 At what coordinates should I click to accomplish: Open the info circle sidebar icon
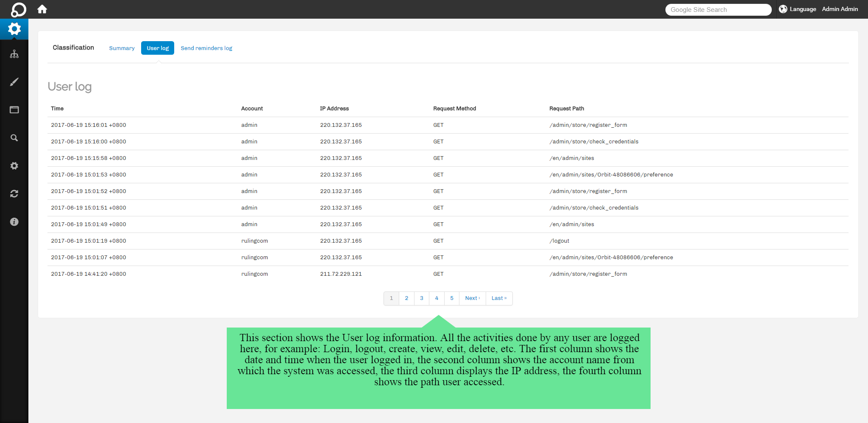(x=14, y=222)
